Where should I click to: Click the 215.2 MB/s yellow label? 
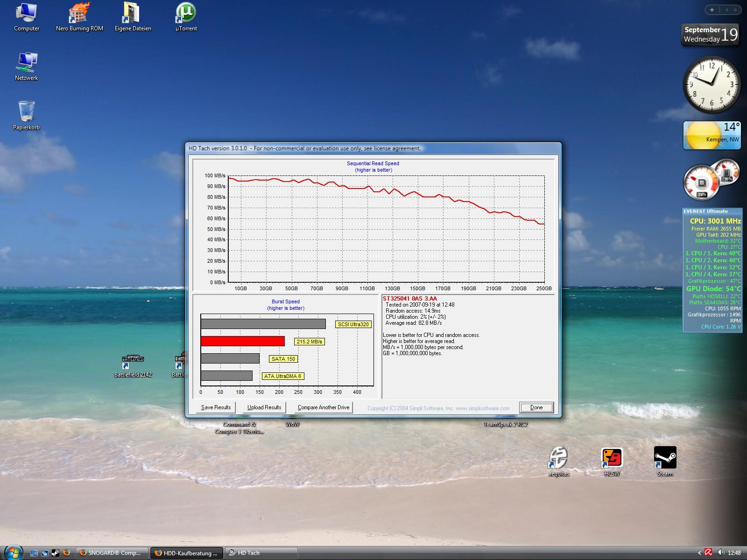click(x=310, y=342)
